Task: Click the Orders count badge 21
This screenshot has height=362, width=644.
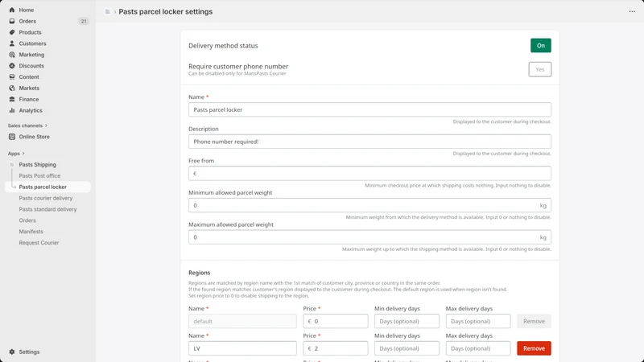Action: click(84, 21)
